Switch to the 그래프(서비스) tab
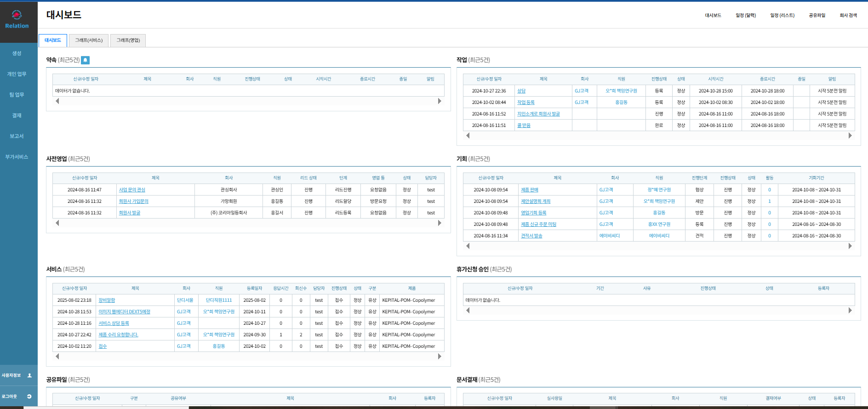Image resolution: width=868 pixels, height=409 pixels. tap(89, 40)
